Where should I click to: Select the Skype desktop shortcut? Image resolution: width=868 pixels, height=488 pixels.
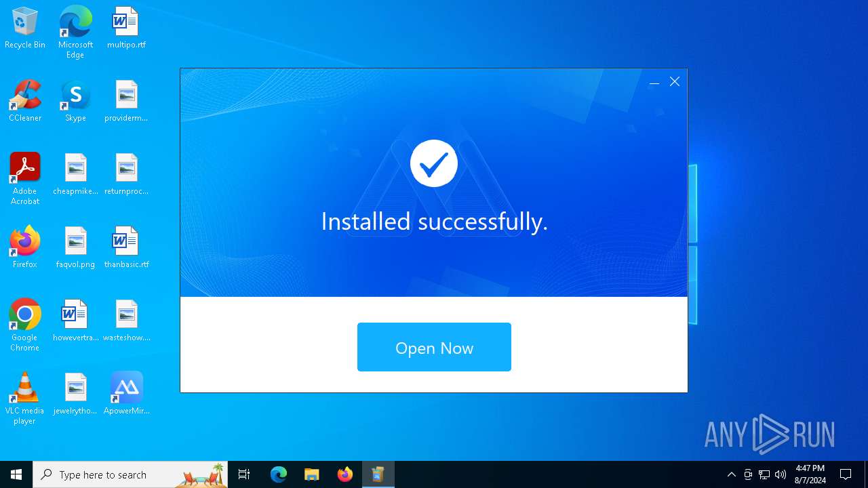pyautogui.click(x=75, y=102)
